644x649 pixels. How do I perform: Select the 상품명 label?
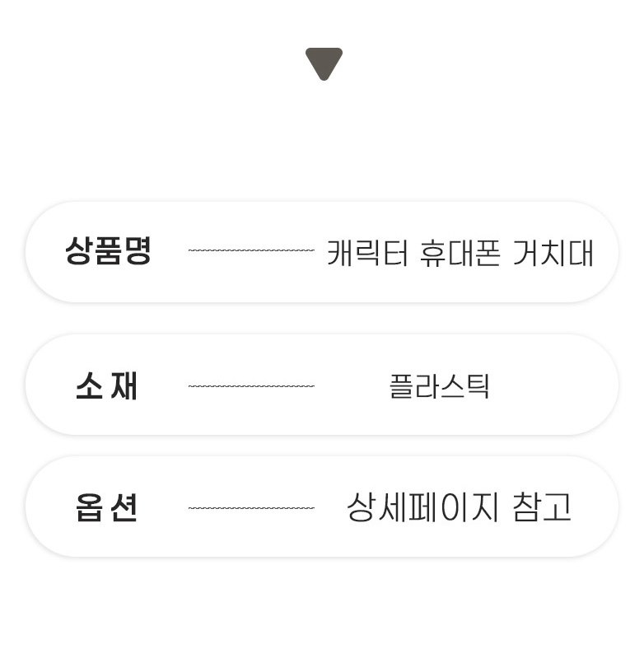[x=108, y=251]
